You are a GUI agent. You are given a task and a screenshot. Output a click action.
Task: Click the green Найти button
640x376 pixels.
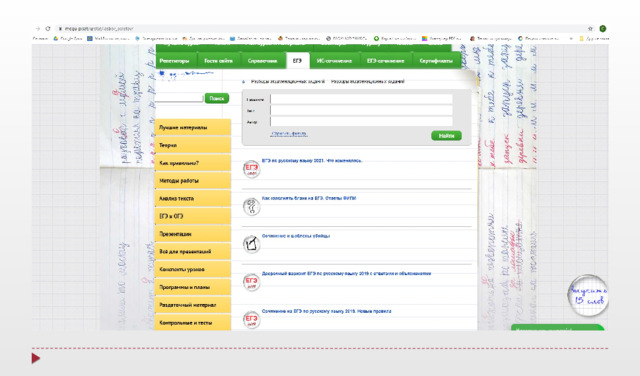(x=447, y=136)
